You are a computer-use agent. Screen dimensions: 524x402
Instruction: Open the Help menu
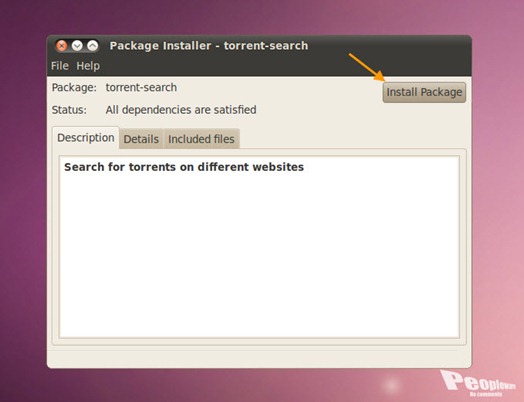88,66
